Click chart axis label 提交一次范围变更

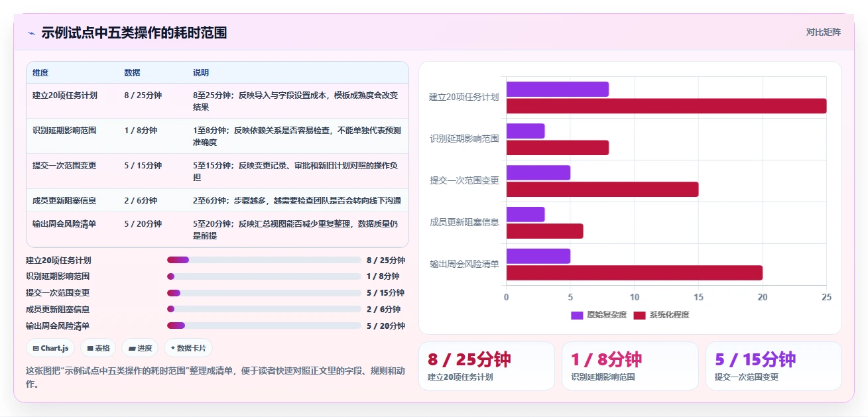click(464, 180)
